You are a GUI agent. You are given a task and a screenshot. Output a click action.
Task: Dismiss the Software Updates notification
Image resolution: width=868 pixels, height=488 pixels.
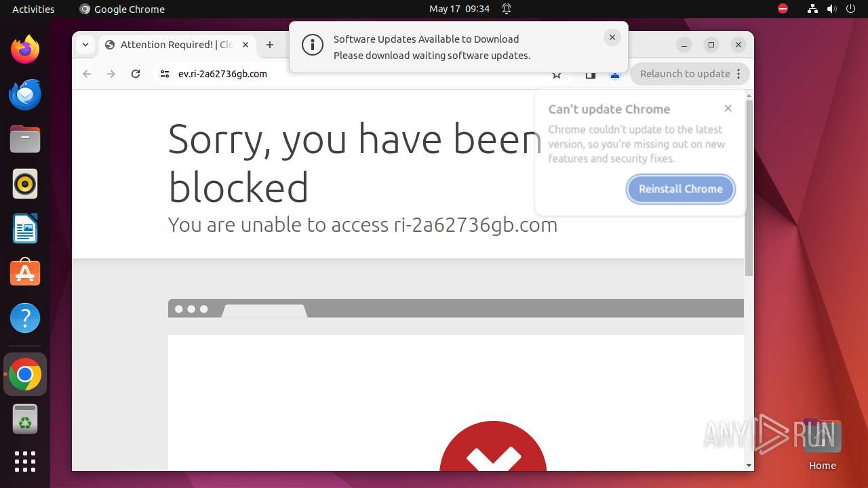click(612, 38)
